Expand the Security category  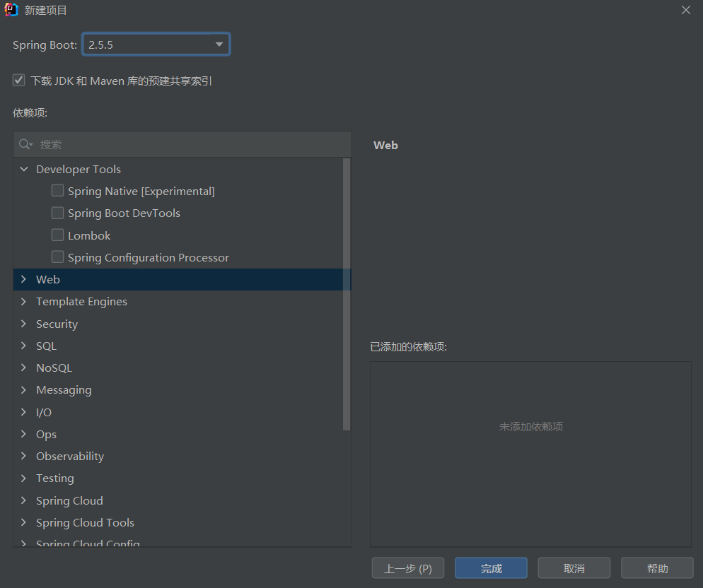point(24,324)
